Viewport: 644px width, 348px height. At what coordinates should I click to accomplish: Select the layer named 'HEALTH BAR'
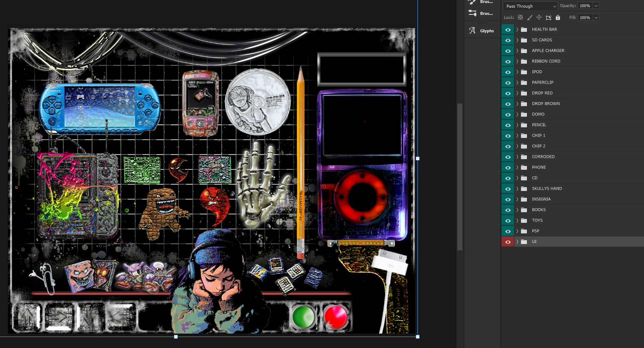pos(544,29)
